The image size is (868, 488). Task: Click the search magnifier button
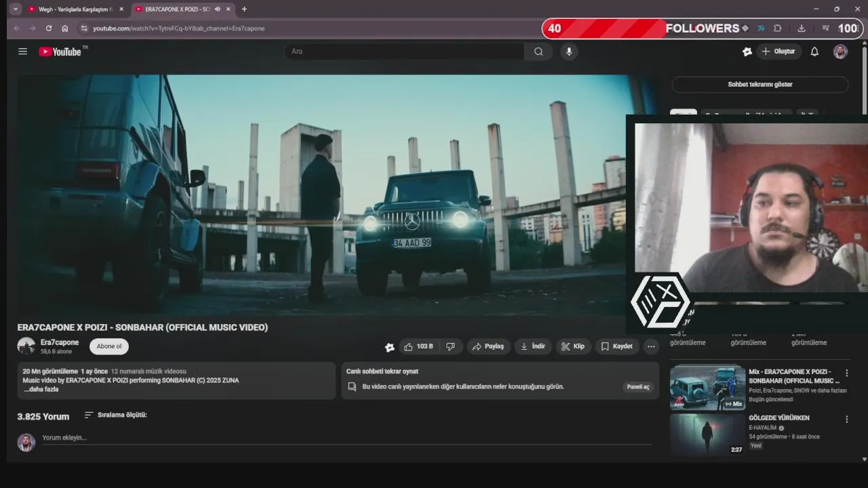tap(538, 52)
